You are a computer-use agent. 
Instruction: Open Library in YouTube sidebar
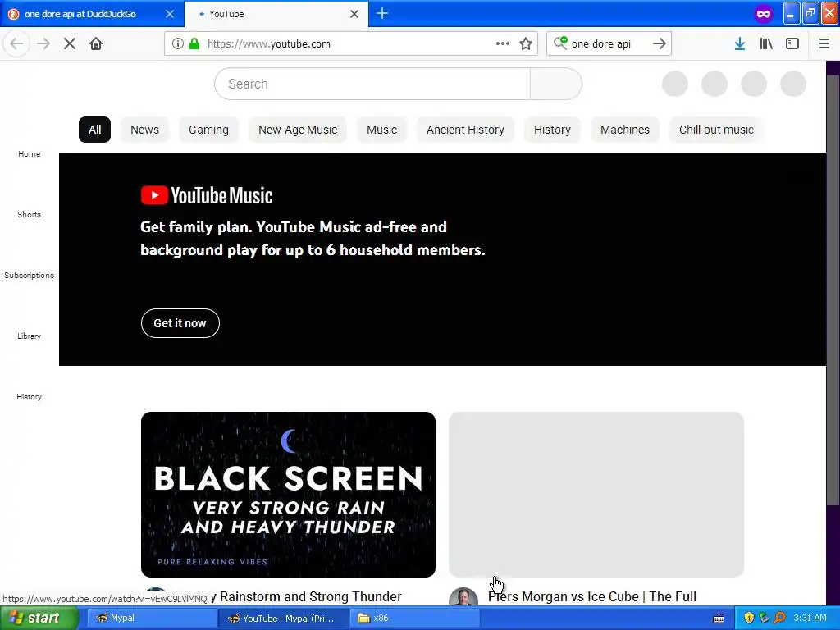tap(29, 336)
